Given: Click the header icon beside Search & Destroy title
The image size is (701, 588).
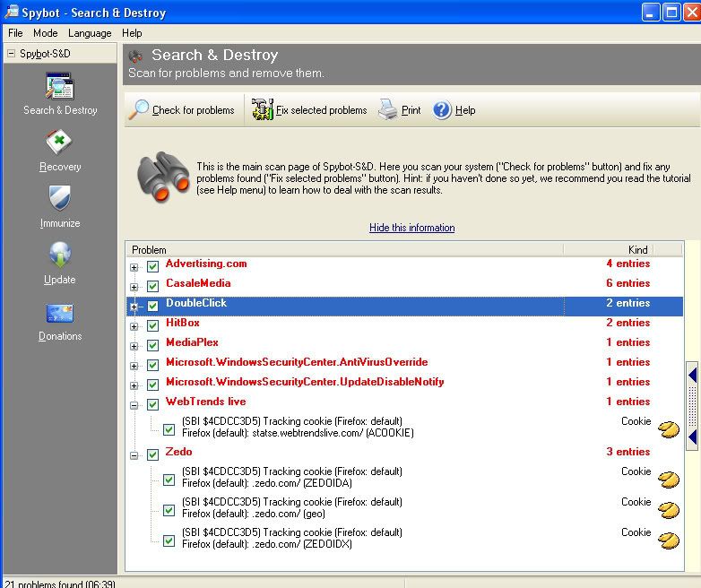Looking at the screenshot, I should coord(135,56).
